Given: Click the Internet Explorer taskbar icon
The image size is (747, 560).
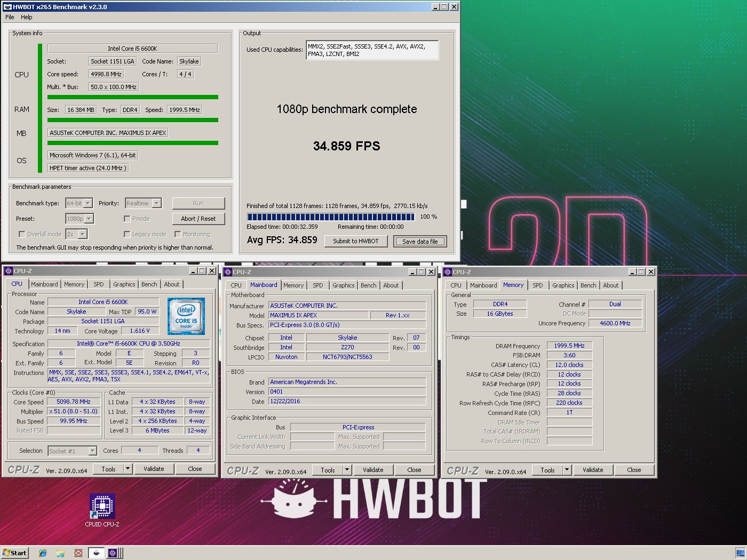Looking at the screenshot, I should coord(43,553).
